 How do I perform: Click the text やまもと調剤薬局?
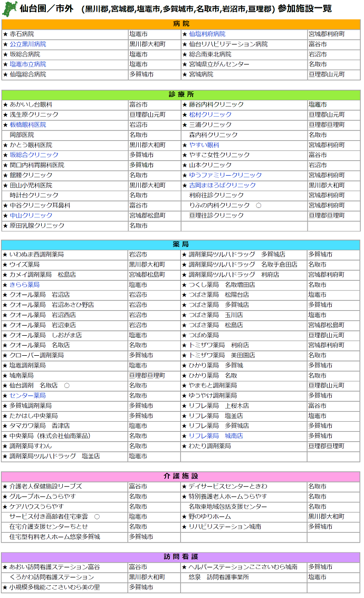[213, 386]
